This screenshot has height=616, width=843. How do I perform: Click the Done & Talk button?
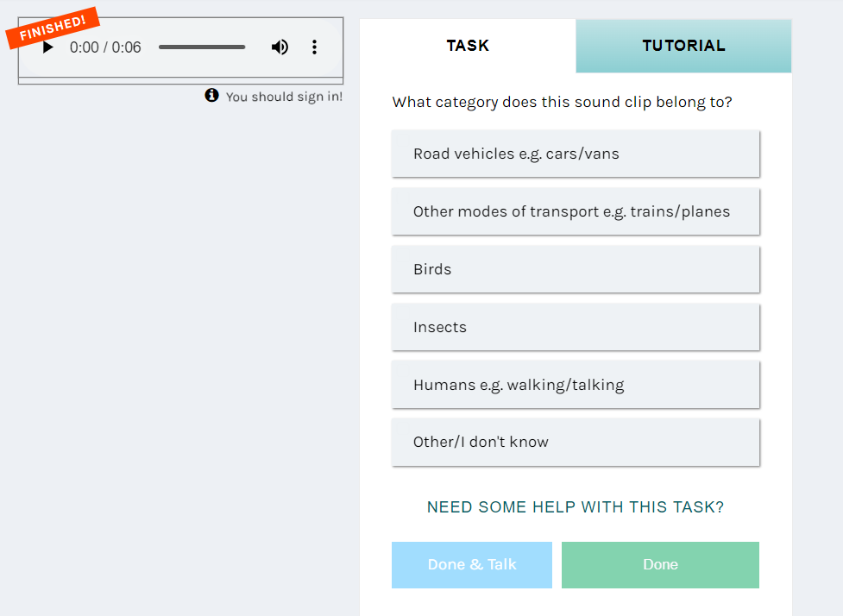pyautogui.click(x=471, y=565)
